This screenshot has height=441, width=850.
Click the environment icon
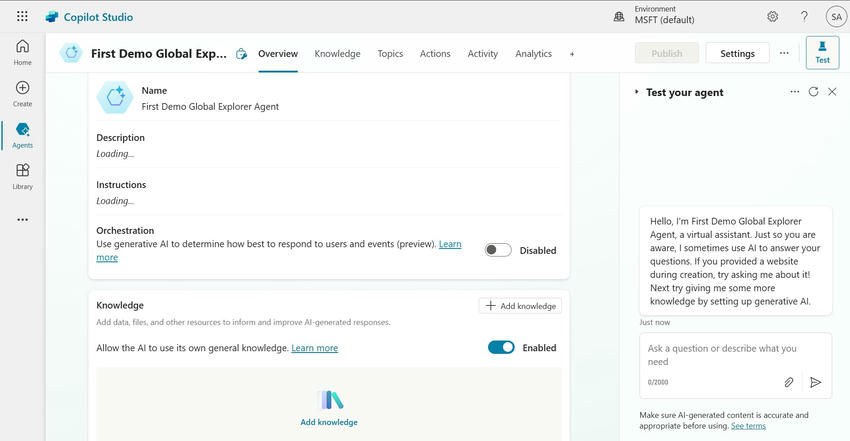(619, 16)
